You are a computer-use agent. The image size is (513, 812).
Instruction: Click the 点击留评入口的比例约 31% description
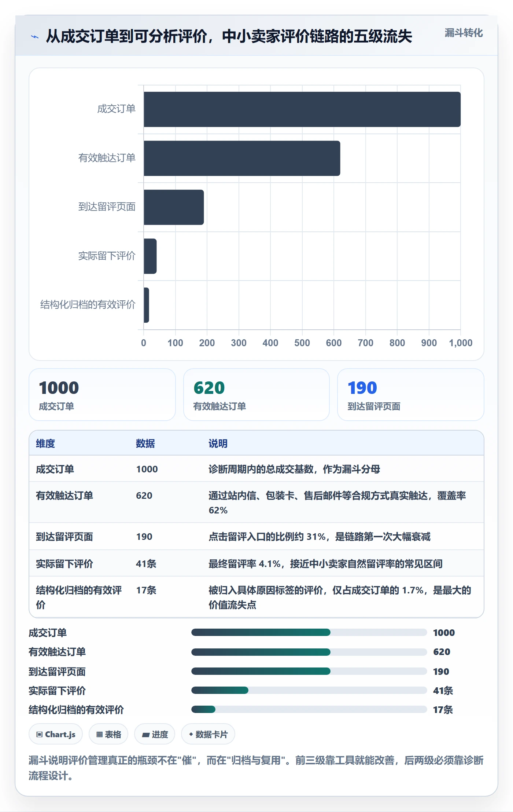[320, 537]
